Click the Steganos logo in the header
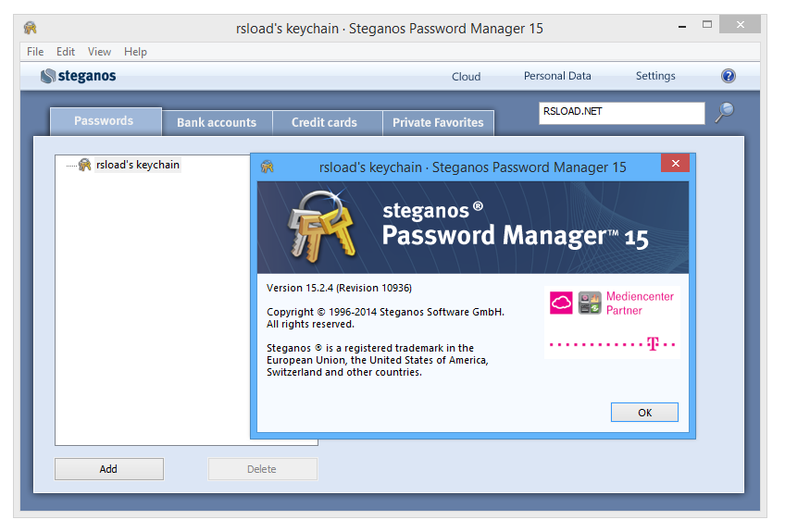The width and height of the screenshot is (785, 532). coord(79,76)
